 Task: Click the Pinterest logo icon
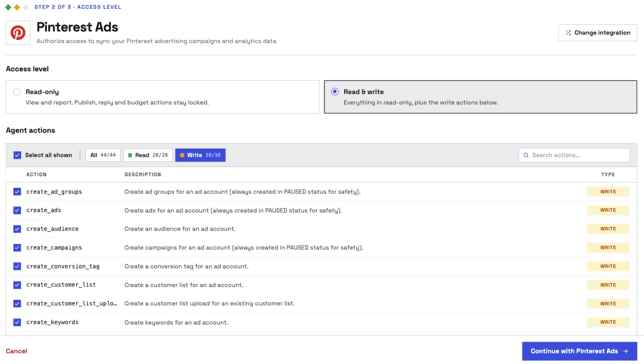coord(18,33)
